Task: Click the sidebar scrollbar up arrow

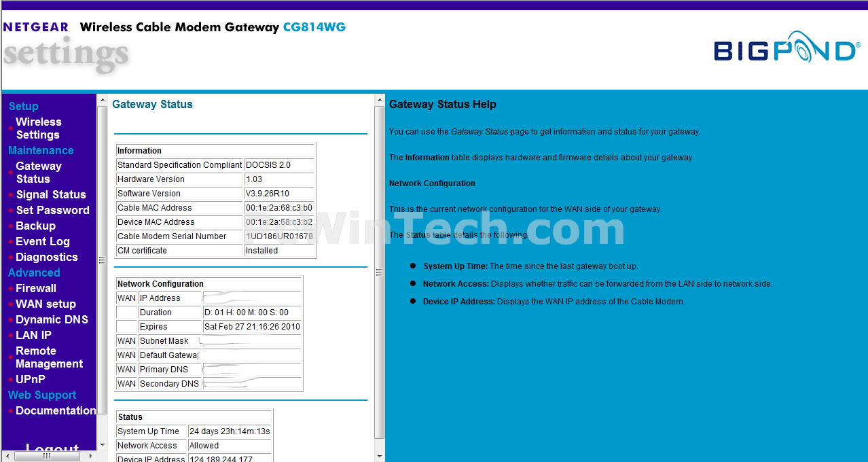Action: [x=103, y=101]
